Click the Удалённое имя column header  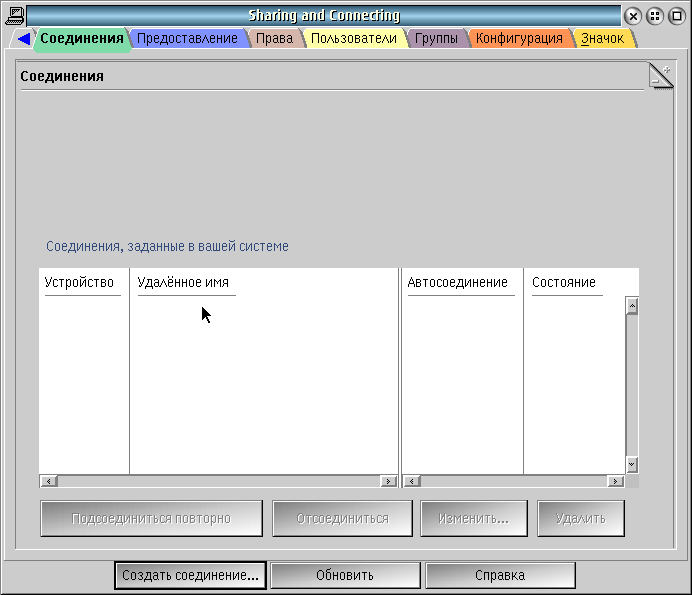[x=183, y=283]
